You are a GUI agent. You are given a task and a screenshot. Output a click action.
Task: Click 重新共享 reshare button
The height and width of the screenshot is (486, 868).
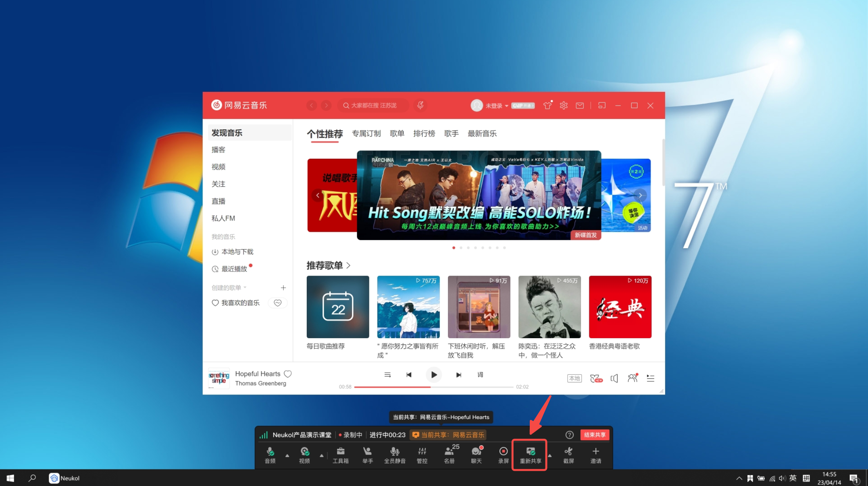(x=530, y=455)
